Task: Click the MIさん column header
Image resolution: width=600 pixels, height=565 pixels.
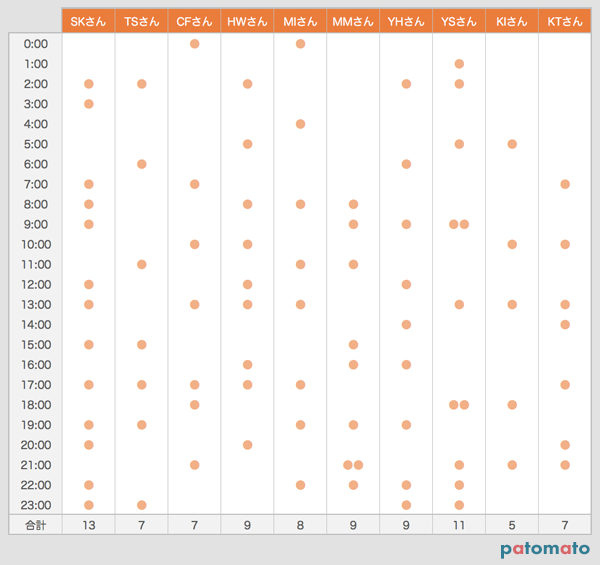Action: click(x=300, y=21)
